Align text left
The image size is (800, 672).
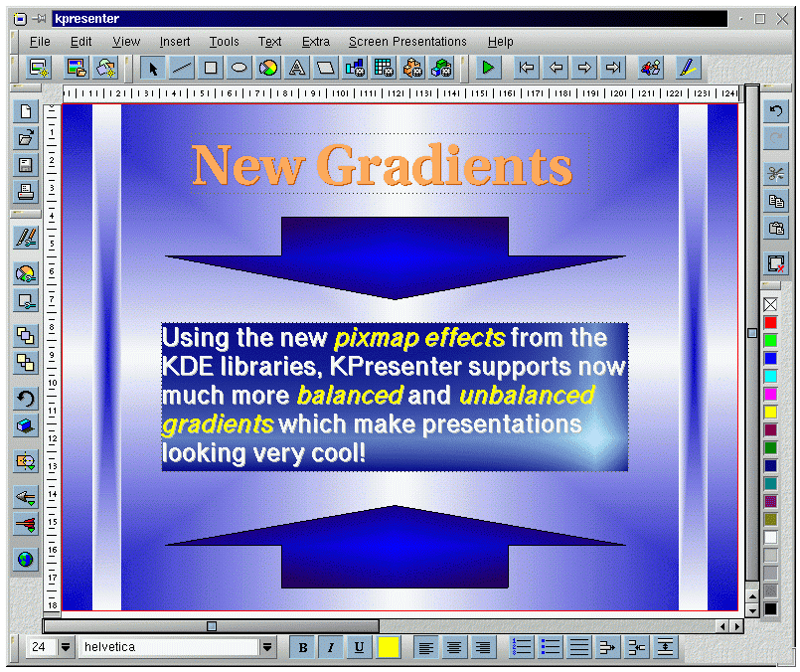pyautogui.click(x=425, y=647)
